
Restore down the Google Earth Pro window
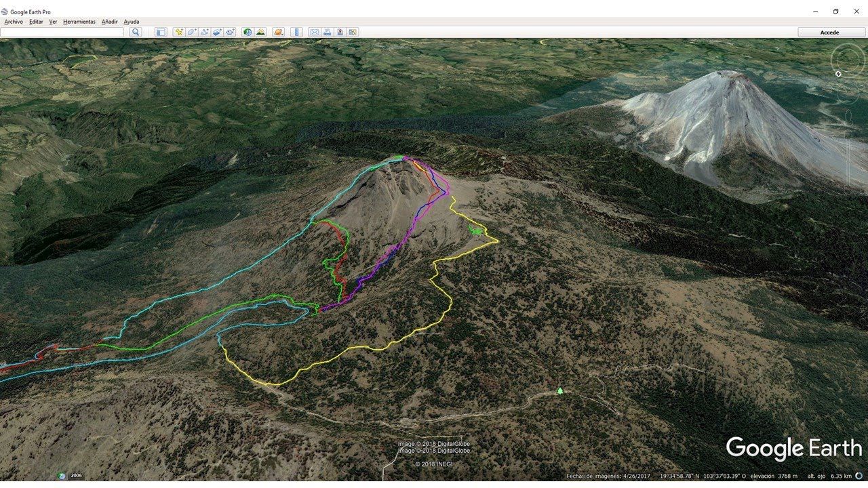[835, 12]
